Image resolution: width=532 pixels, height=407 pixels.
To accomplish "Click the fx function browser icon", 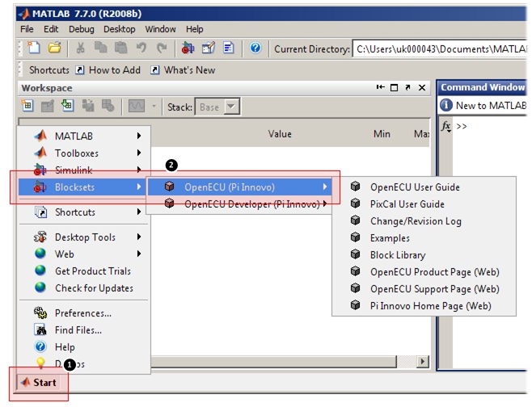I will [445, 127].
